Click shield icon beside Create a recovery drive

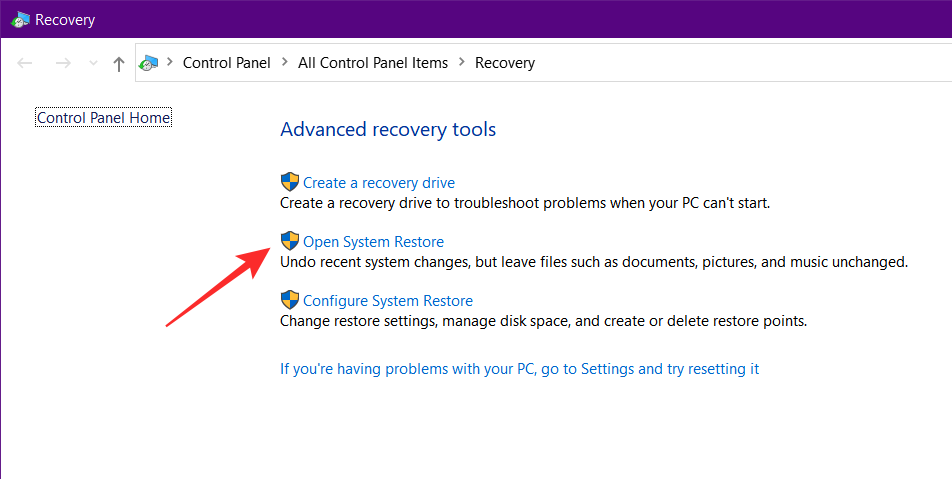tap(290, 182)
